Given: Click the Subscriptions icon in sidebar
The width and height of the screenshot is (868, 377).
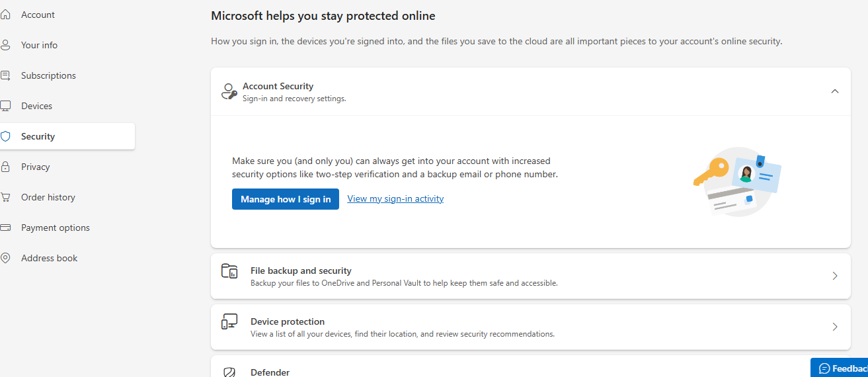Looking at the screenshot, I should [x=5, y=75].
